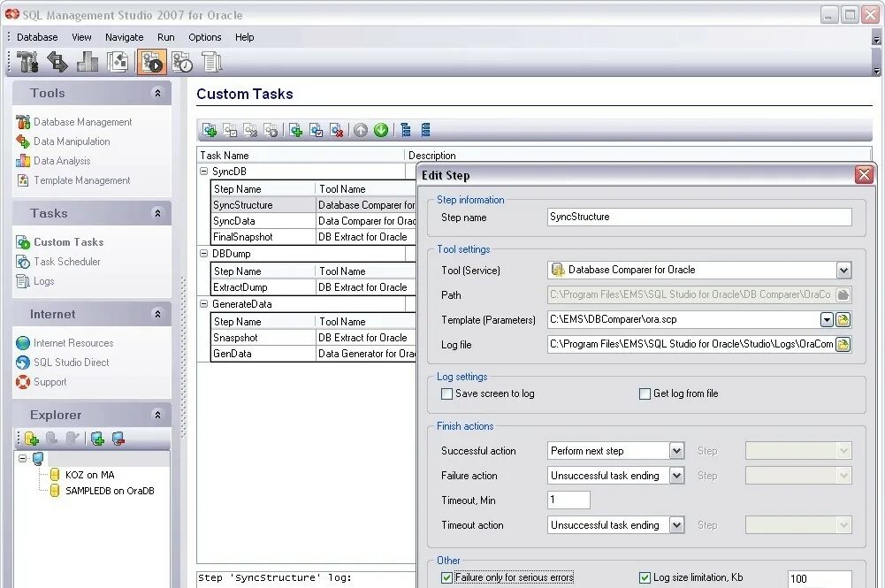This screenshot has width=885, height=588.
Task: Collapse the Internet sidebar panel
Action: coord(157,314)
